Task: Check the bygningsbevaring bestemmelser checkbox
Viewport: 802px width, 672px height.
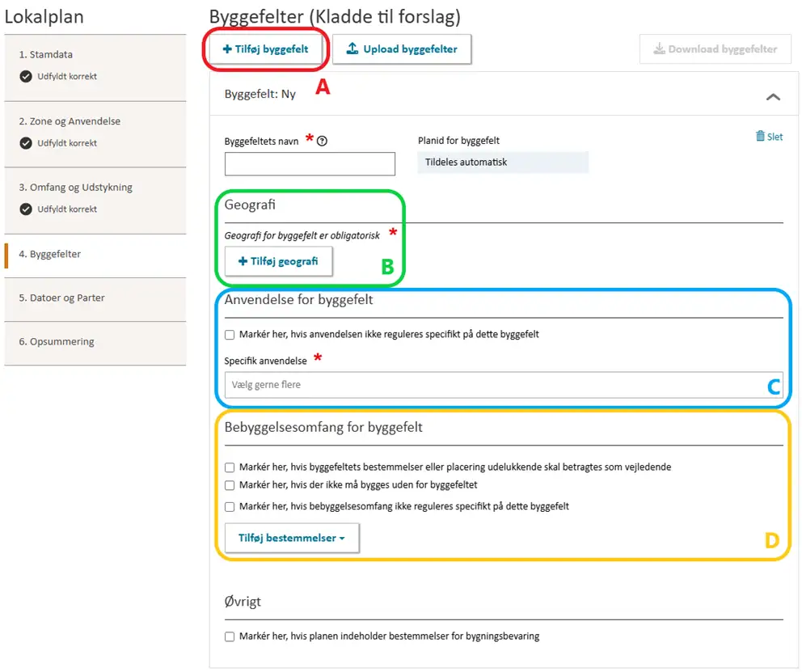Action: (x=230, y=637)
